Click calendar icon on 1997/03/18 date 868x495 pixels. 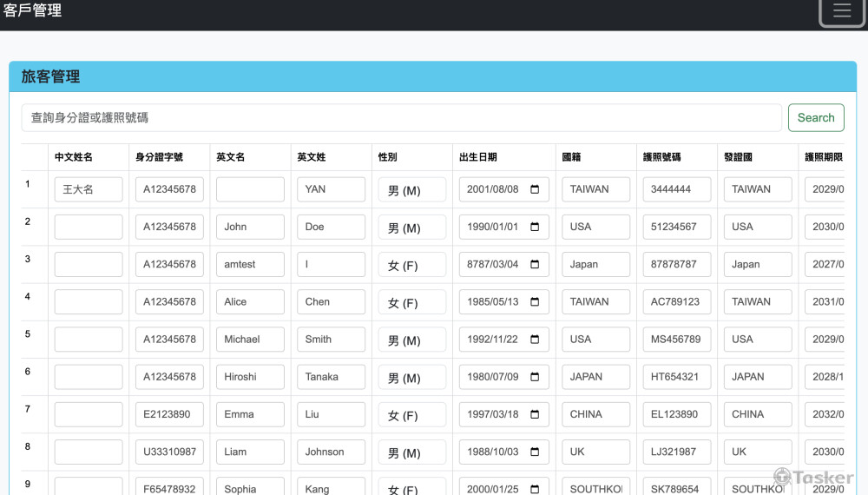tap(535, 414)
